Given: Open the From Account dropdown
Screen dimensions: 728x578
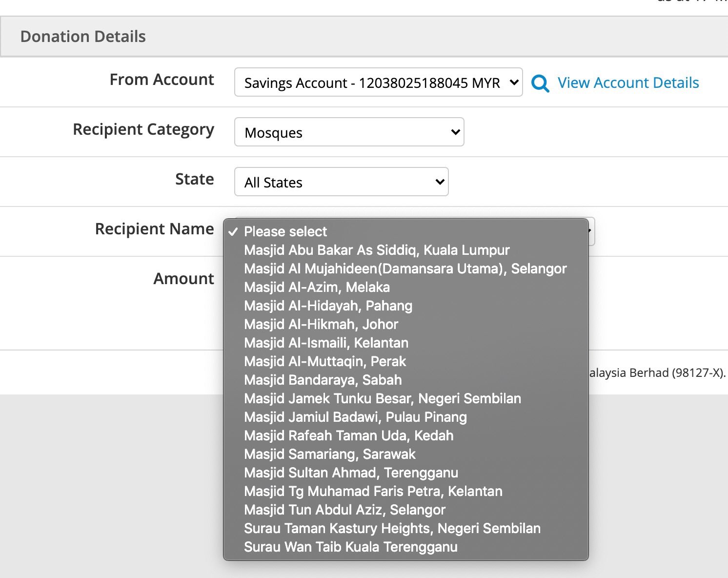Looking at the screenshot, I should (378, 82).
